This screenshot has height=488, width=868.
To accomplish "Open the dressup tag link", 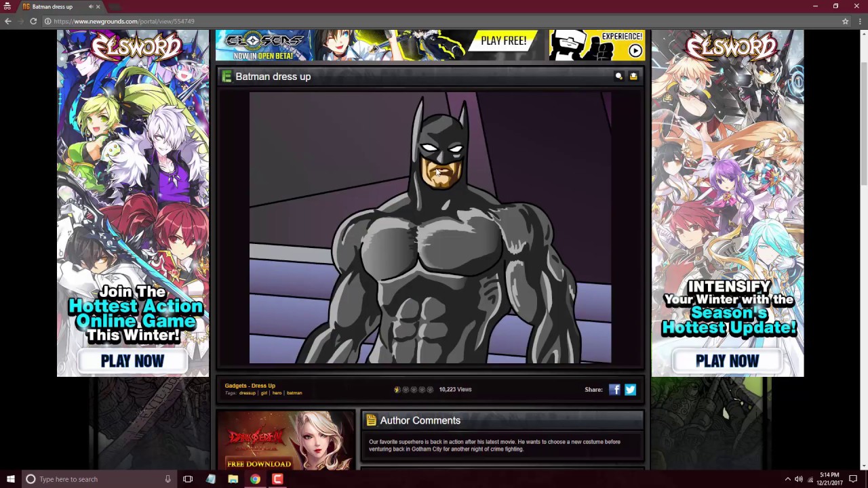I will [248, 393].
